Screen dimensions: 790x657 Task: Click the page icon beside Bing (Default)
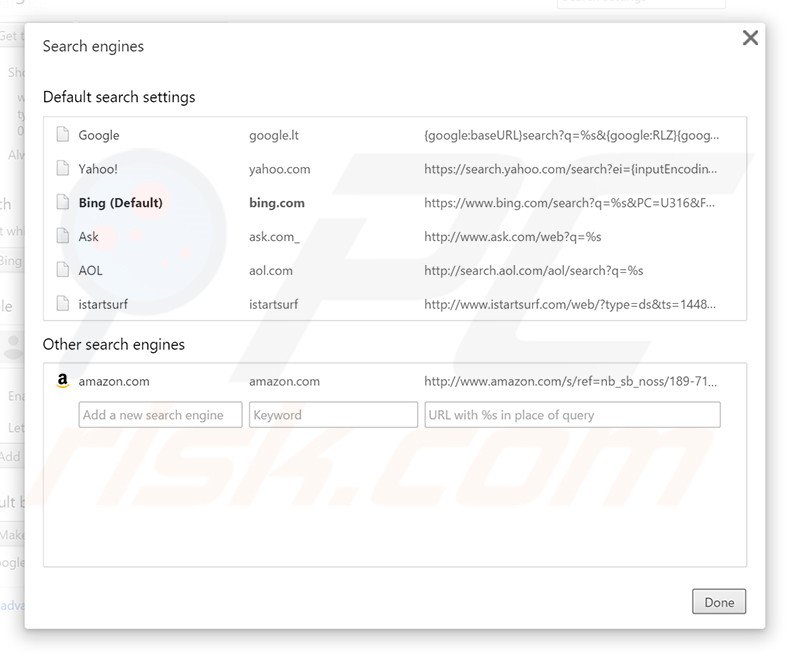click(x=62, y=202)
